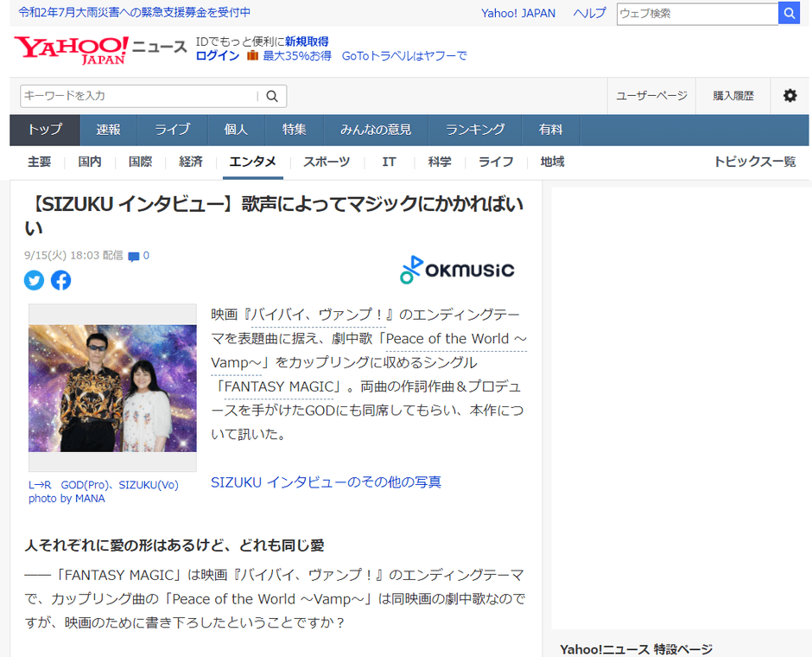Share the article on Twitter

pyautogui.click(x=34, y=280)
